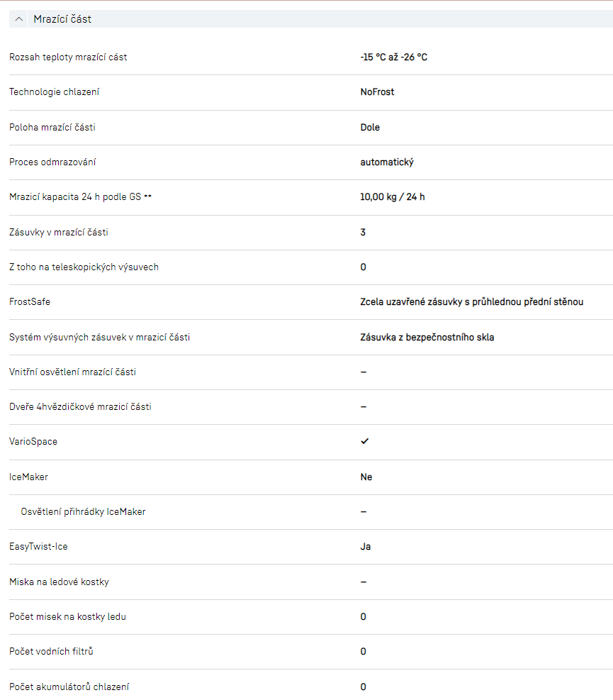Screen dimensions: 613x700
Task: Select the NoFrost value text
Action: (x=377, y=91)
